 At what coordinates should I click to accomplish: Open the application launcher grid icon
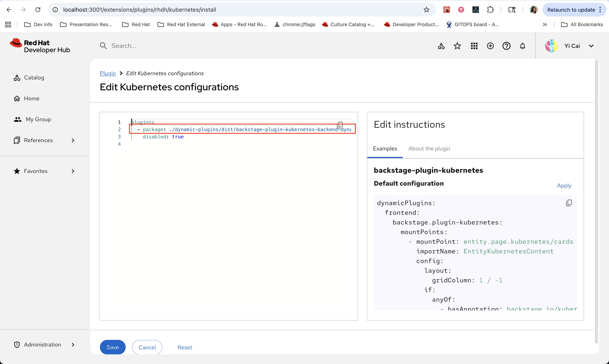474,46
